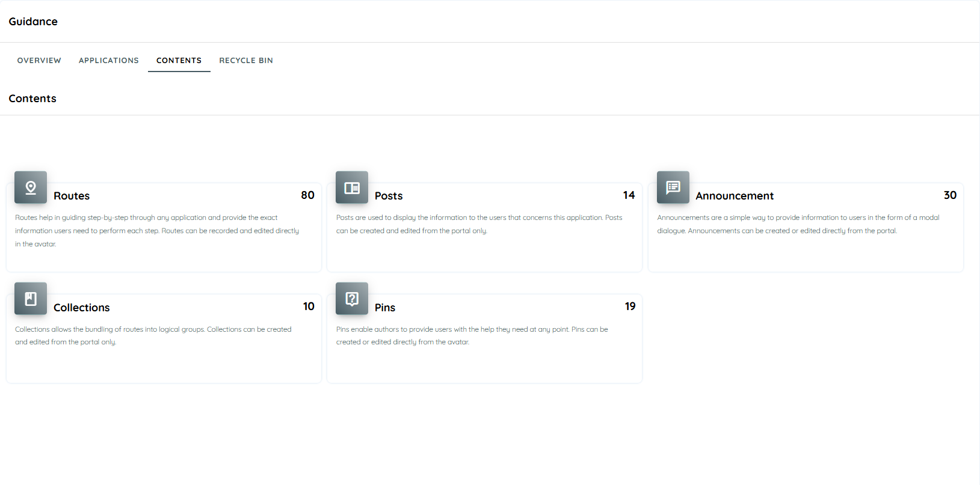Screen dimensions: 980x485
Task: Click the Collections bookmark icon
Action: point(31,299)
